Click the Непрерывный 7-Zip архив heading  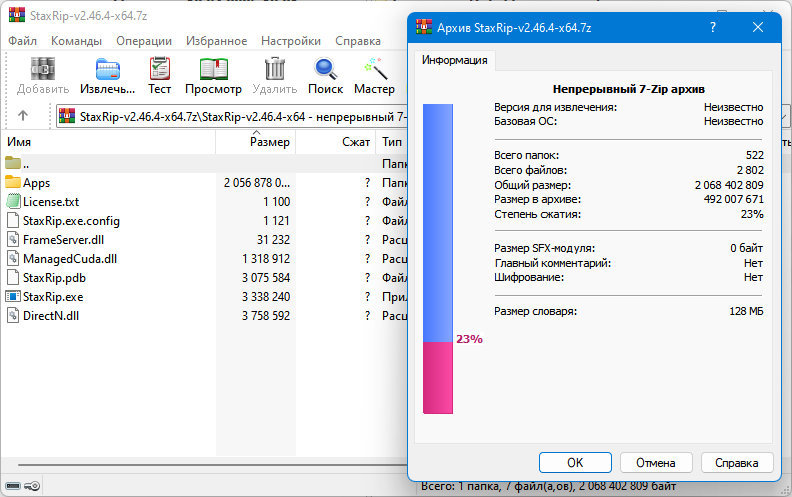(629, 89)
